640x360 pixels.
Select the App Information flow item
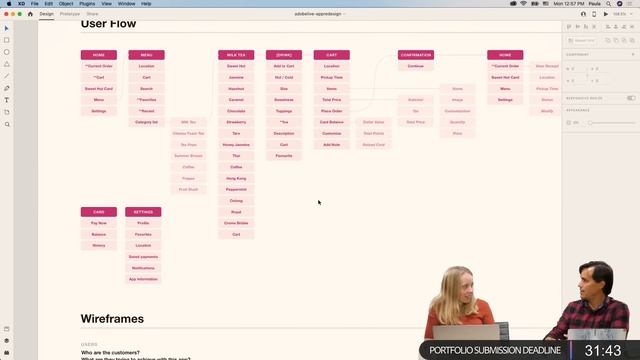143,279
